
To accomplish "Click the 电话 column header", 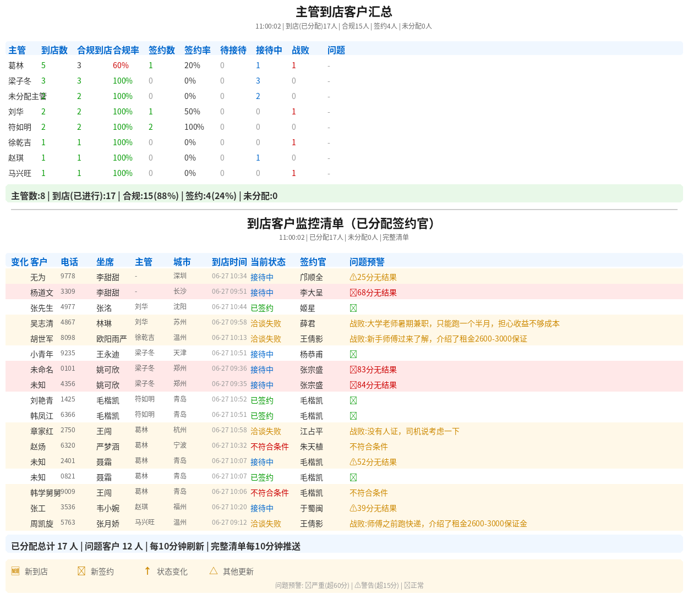I will (x=69, y=262).
